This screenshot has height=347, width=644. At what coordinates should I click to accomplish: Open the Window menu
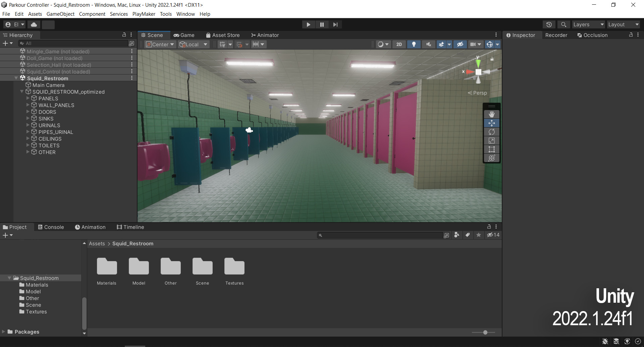(x=185, y=14)
